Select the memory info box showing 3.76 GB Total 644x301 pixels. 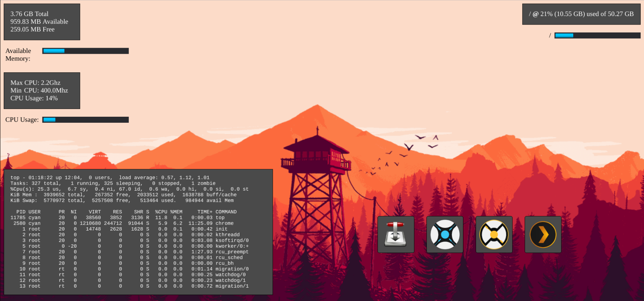tap(42, 22)
